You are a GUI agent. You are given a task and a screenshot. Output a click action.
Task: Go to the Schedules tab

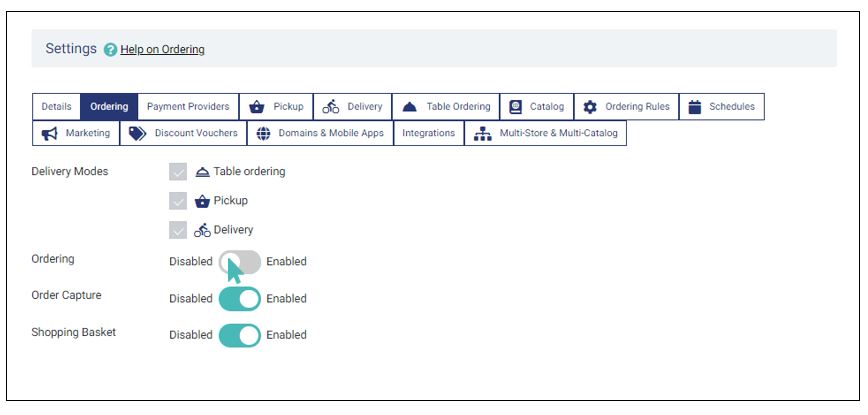(722, 106)
